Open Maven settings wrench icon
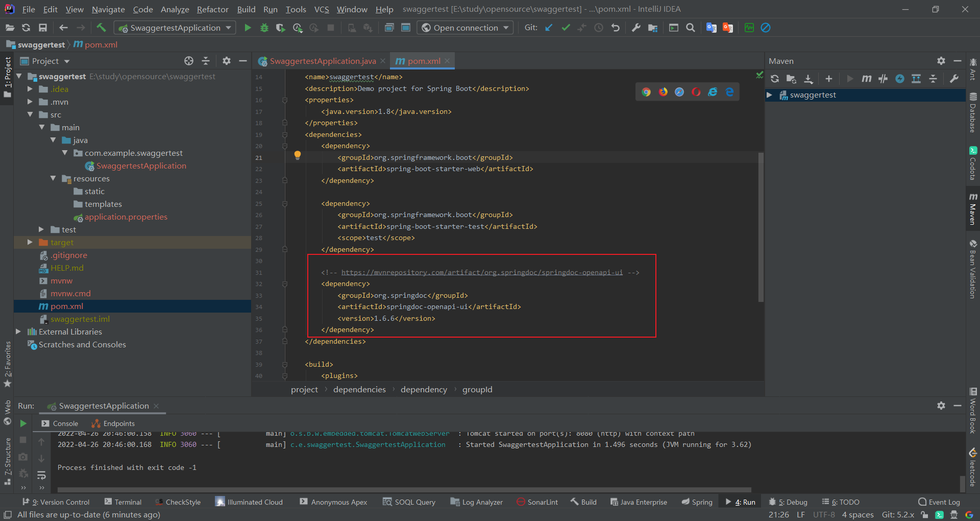 pyautogui.click(x=954, y=79)
